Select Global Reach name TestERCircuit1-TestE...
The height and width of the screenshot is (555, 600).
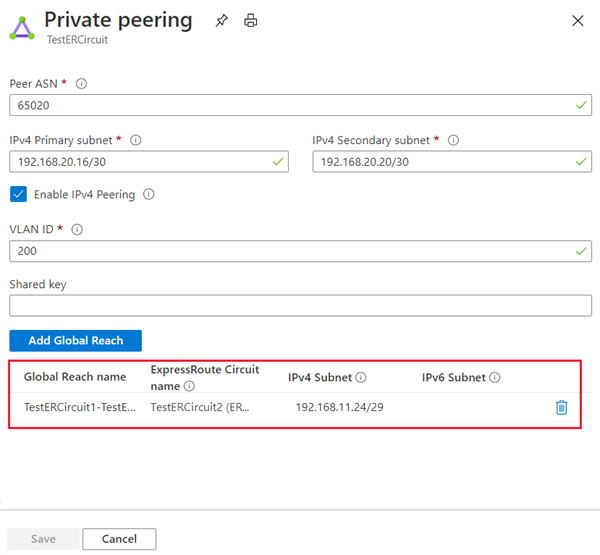[x=80, y=407]
